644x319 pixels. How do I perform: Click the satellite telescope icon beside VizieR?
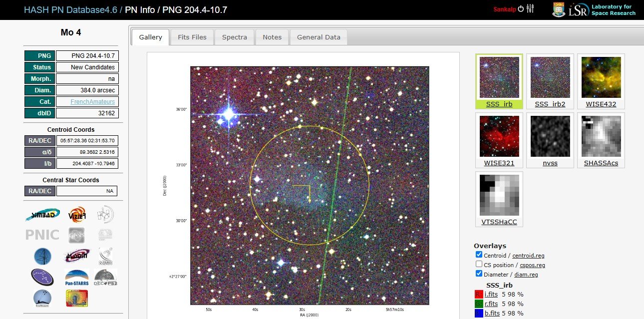click(x=105, y=215)
